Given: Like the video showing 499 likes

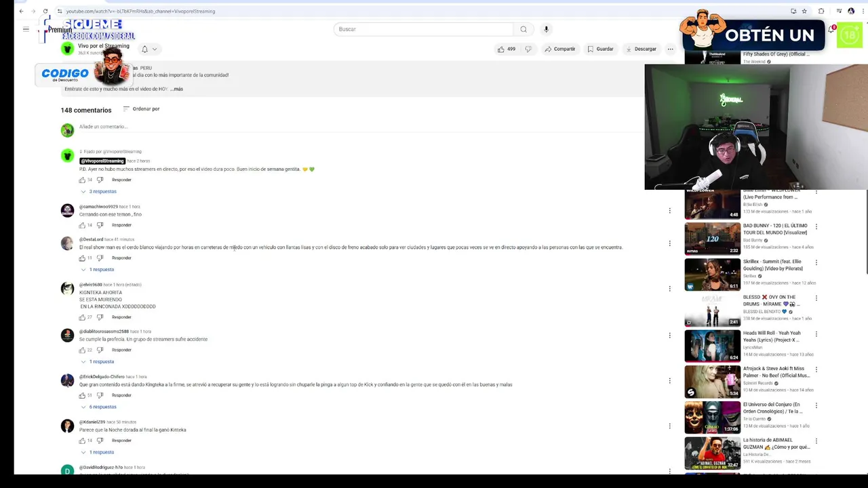Looking at the screenshot, I should pyautogui.click(x=507, y=49).
